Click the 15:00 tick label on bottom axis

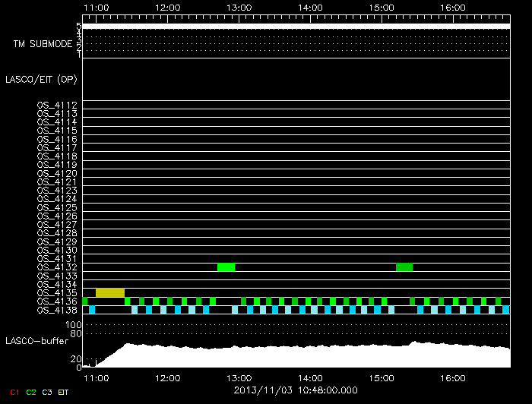[382, 377]
